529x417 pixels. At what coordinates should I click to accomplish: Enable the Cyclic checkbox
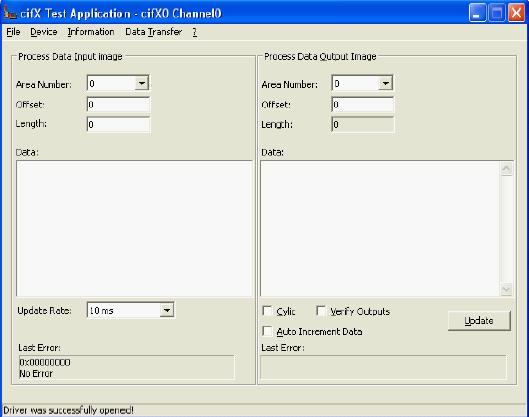point(268,311)
